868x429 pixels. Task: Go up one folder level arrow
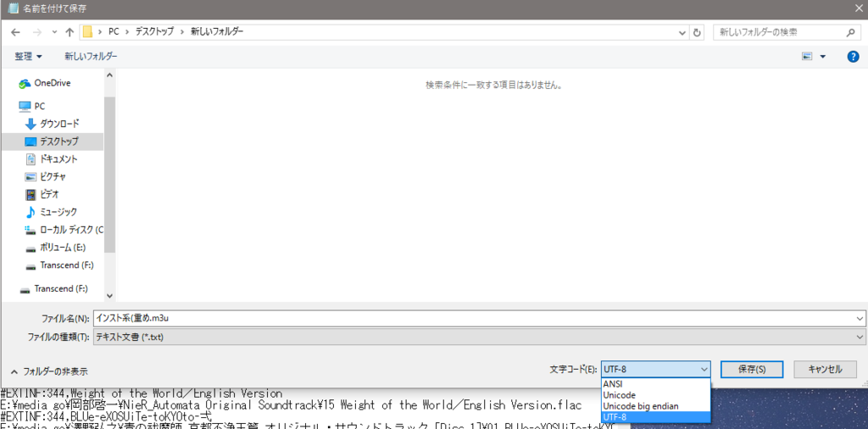(70, 32)
